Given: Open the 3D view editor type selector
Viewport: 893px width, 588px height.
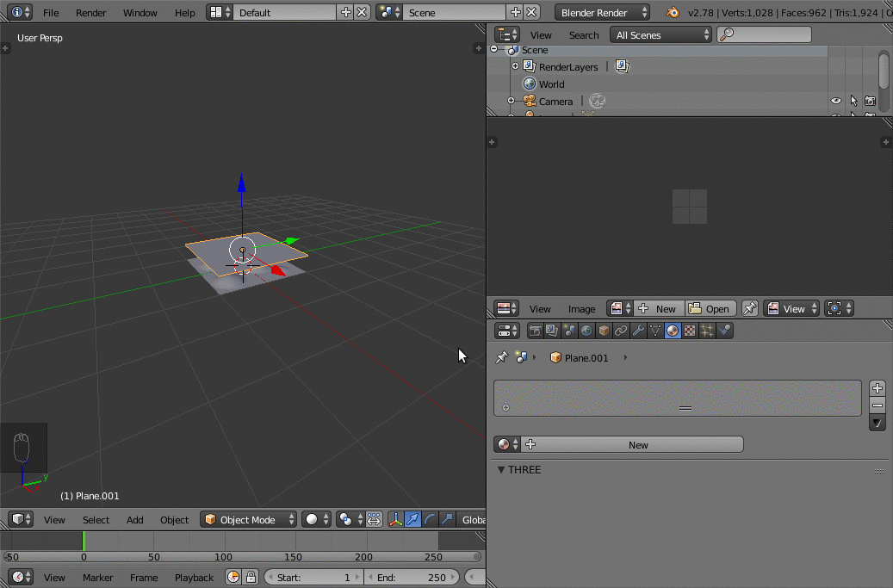Looking at the screenshot, I should click(21, 520).
